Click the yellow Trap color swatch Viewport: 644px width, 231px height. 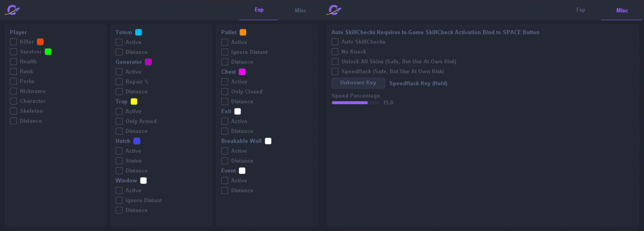[134, 102]
